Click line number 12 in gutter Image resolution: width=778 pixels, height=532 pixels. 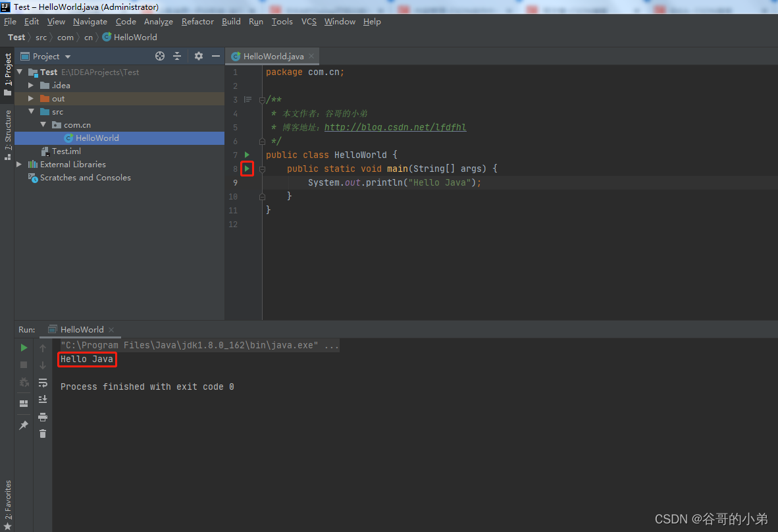tap(233, 225)
